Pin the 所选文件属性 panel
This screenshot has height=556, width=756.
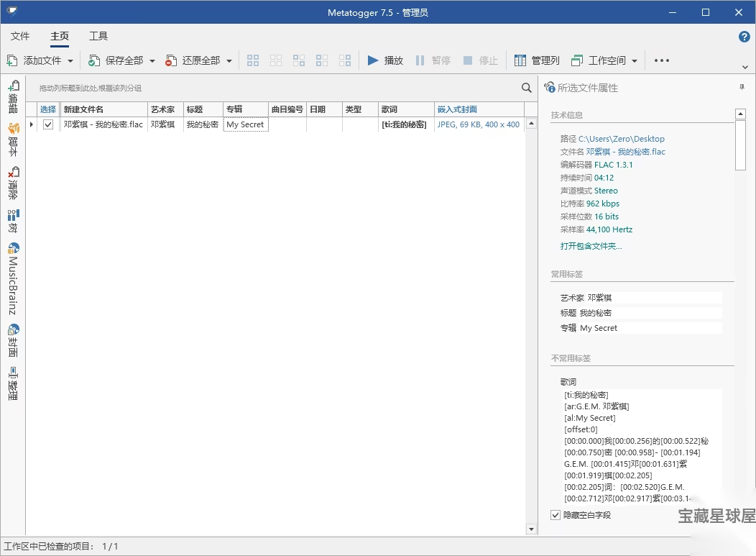click(742, 87)
